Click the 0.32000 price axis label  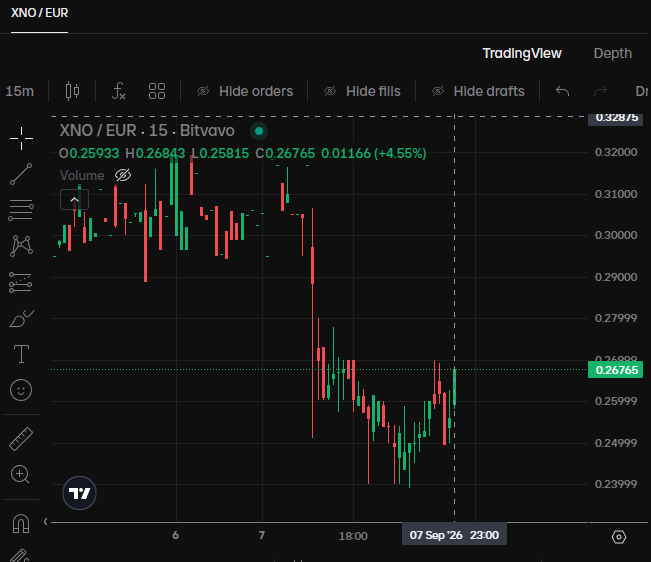[616, 152]
